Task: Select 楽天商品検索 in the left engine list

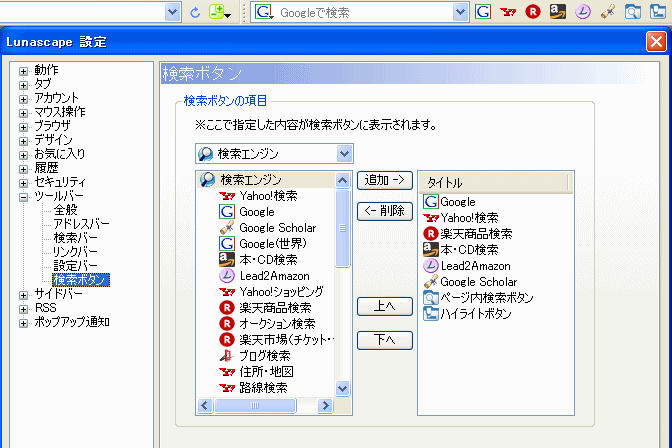Action: coord(265,308)
